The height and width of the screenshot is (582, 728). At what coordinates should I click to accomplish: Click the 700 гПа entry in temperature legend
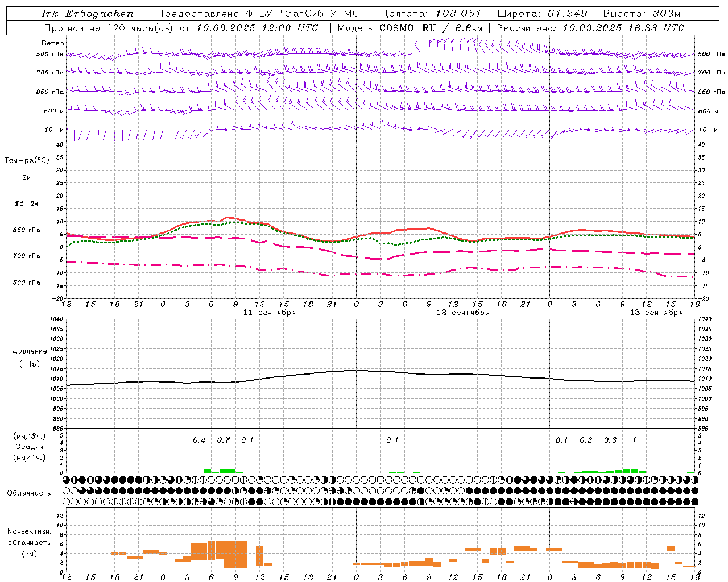[27, 256]
